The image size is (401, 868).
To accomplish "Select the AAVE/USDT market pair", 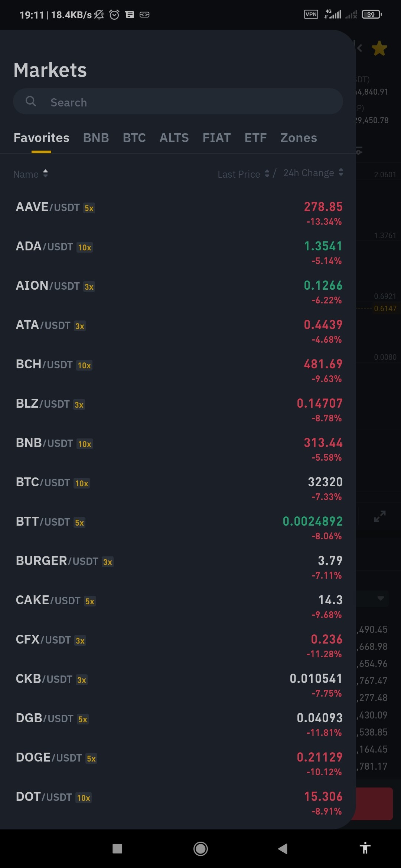I will pos(178,213).
